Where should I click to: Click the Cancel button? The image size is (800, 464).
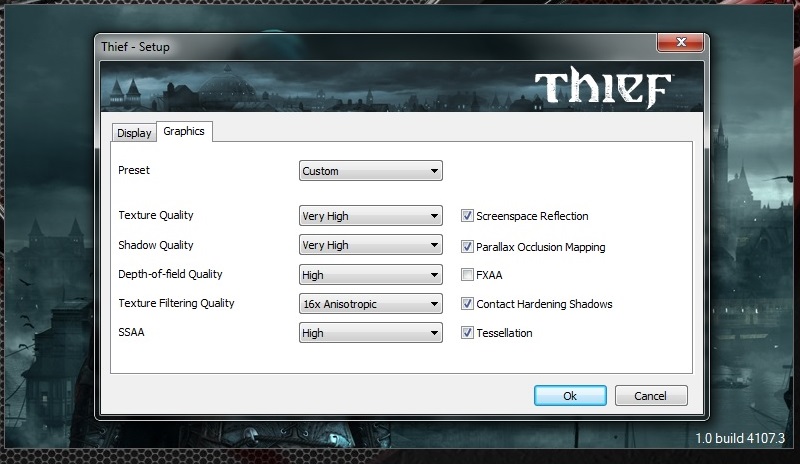pyautogui.click(x=651, y=396)
